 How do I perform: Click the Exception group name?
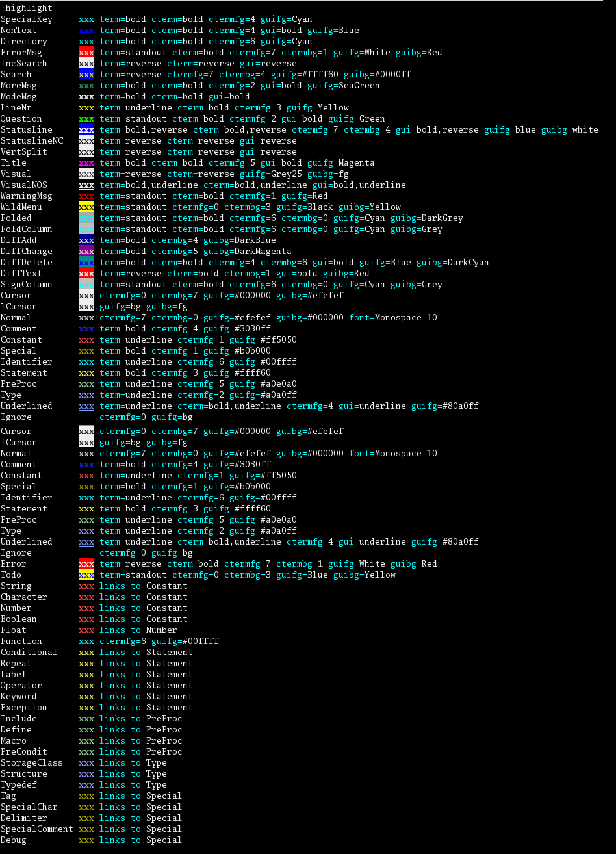tap(24, 708)
